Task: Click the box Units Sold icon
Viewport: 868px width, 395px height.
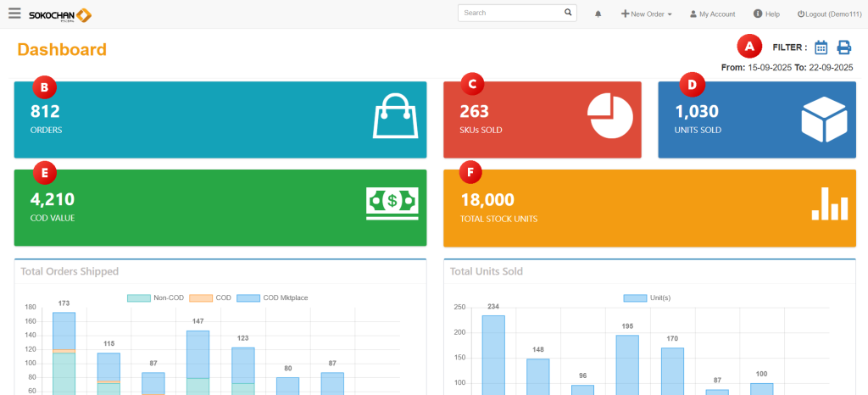Action: point(824,119)
